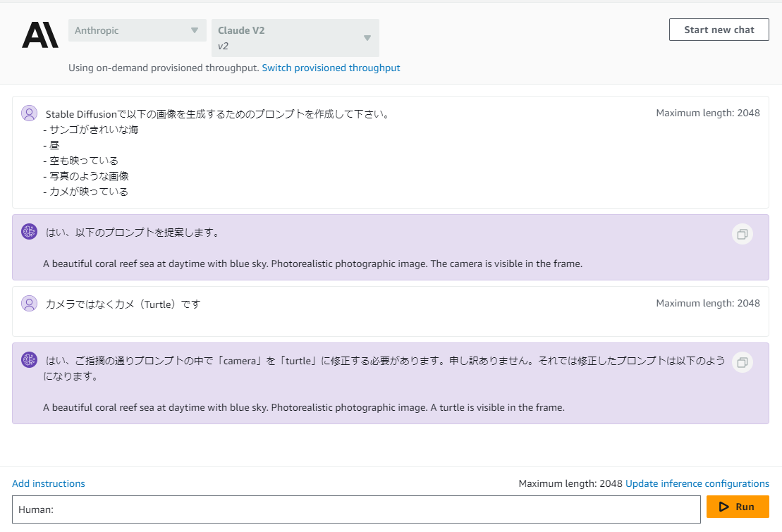The image size is (782, 532).
Task: Copy the first assistant response with copy icon
Action: point(742,235)
